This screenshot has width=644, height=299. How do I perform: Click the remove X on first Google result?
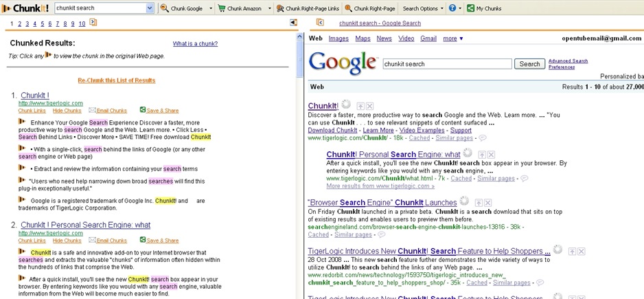tap(369, 106)
